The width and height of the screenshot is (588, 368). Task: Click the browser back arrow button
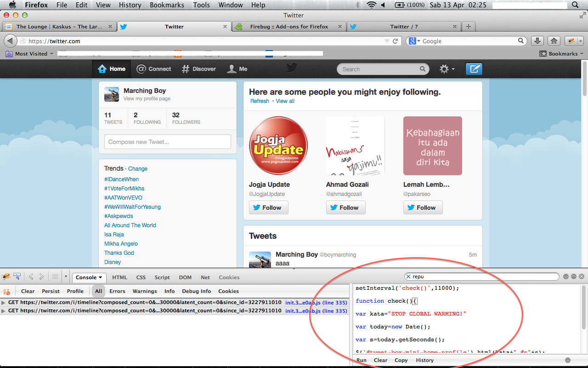(x=10, y=41)
